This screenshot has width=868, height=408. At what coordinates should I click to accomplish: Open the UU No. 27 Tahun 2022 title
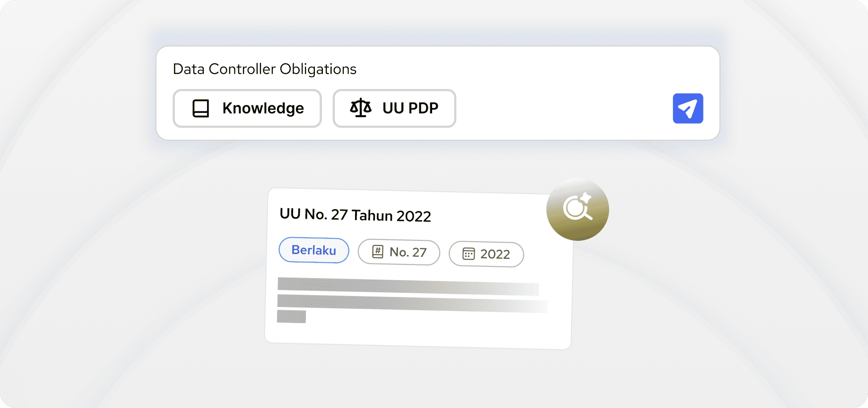[356, 215]
